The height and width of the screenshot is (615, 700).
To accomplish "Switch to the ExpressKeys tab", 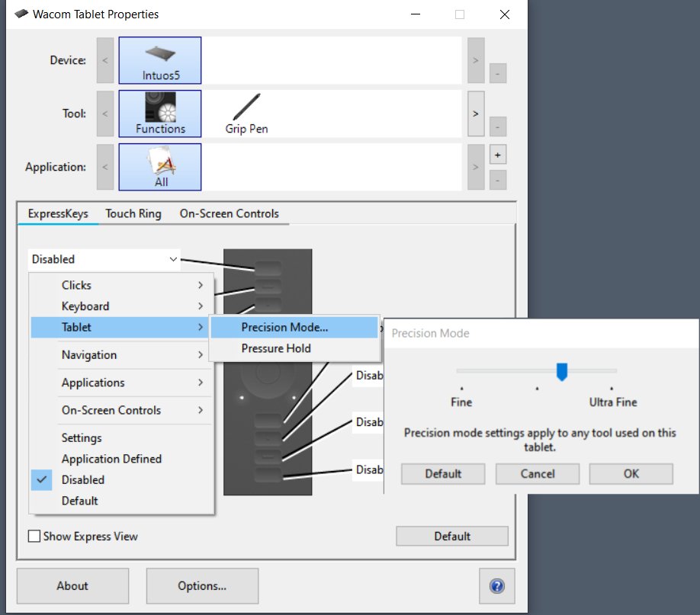I will [58, 214].
